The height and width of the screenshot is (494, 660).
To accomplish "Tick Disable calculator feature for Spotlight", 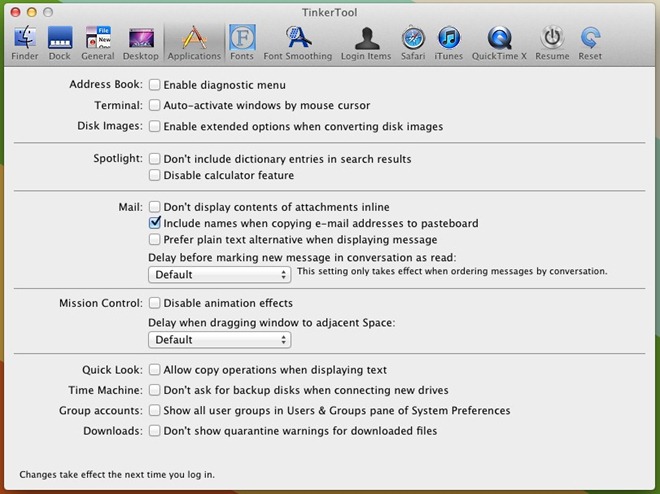I will tap(154, 175).
